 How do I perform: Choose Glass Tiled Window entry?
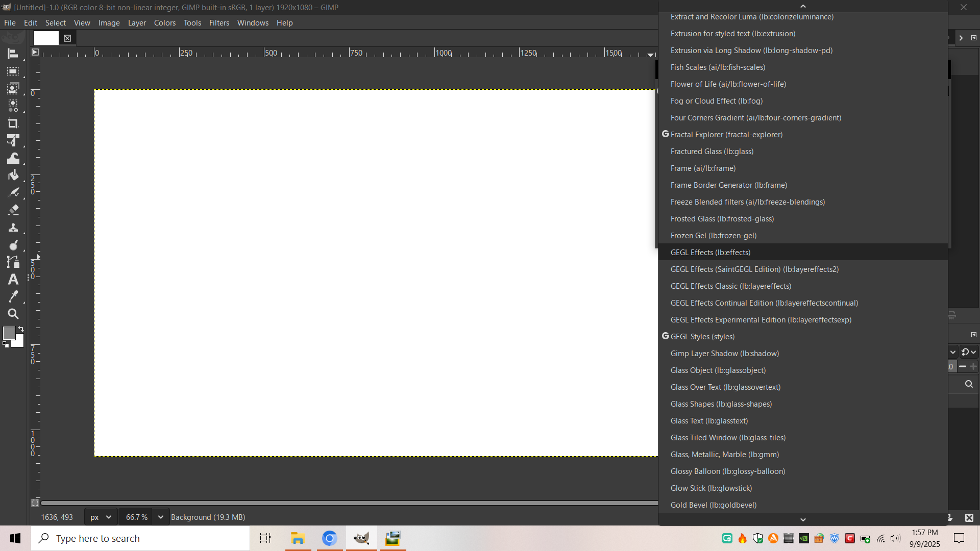tap(803, 438)
